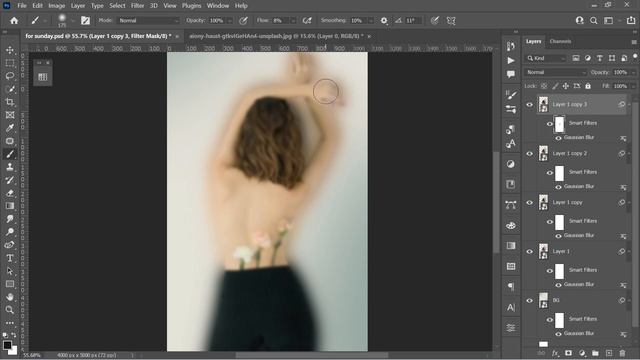
Task: Toggle Smart Filters eye under Layer 1 copy 3
Action: pos(549,124)
